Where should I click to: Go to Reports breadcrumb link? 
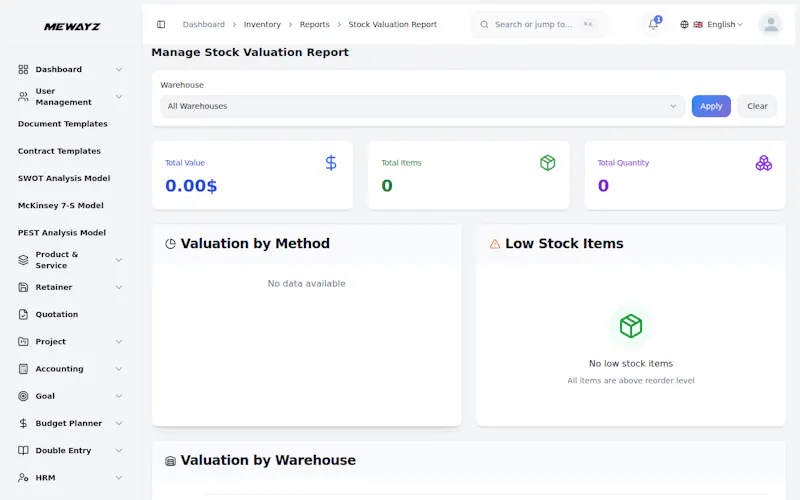point(314,24)
